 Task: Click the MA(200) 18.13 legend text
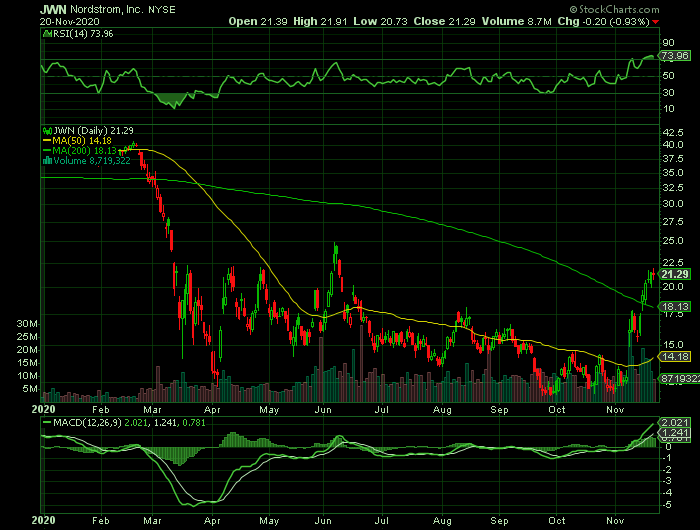click(x=84, y=150)
